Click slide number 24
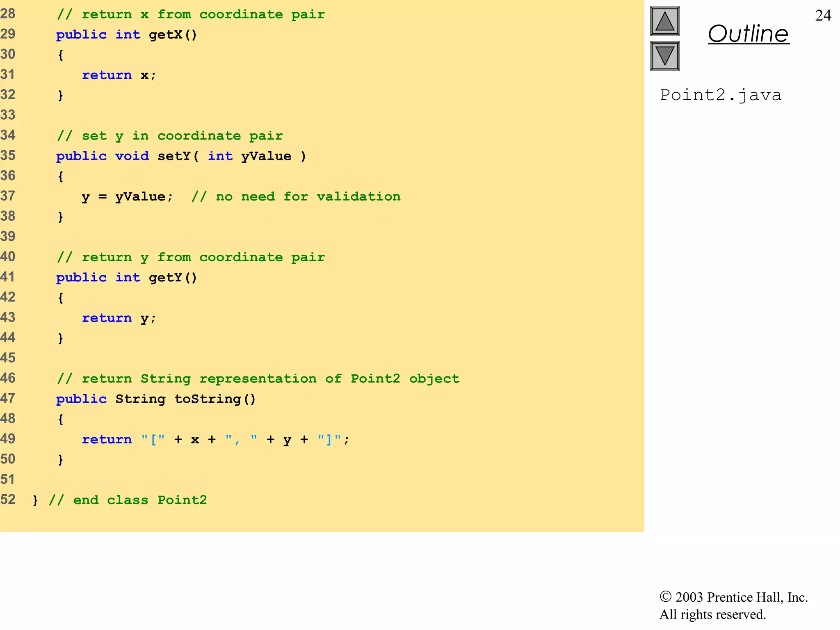840x630 pixels. [823, 16]
